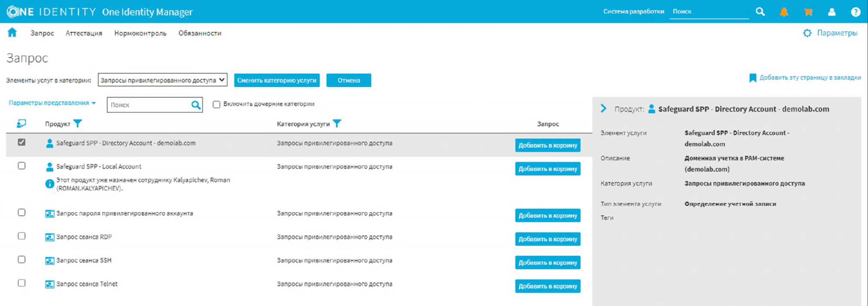Expand Параметры представления dropdown
Screen dimensions: 868x306
click(x=52, y=103)
